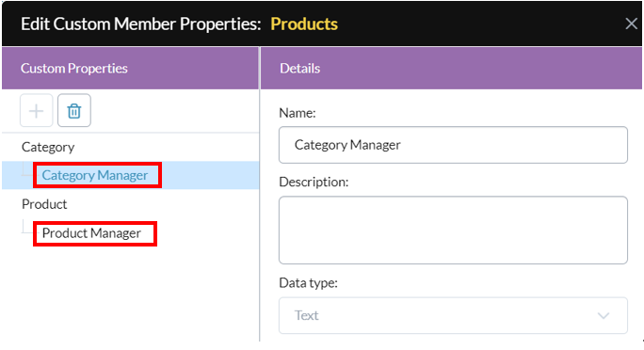Select Product Manager property

point(91,233)
